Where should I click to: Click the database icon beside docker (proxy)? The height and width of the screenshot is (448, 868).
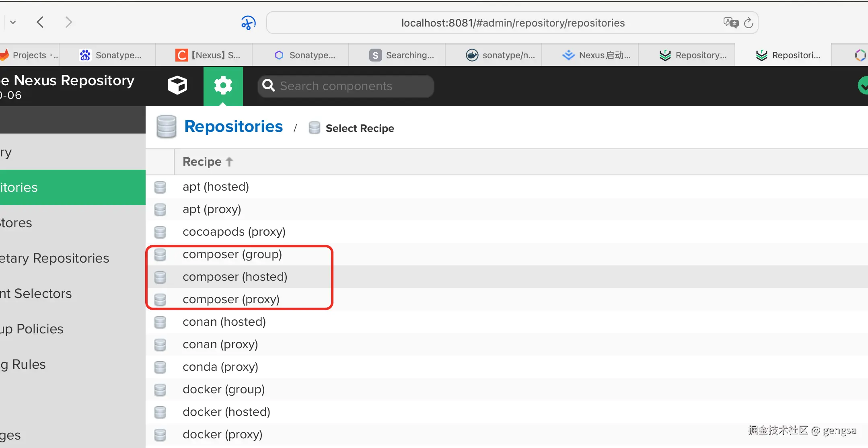[x=160, y=435]
